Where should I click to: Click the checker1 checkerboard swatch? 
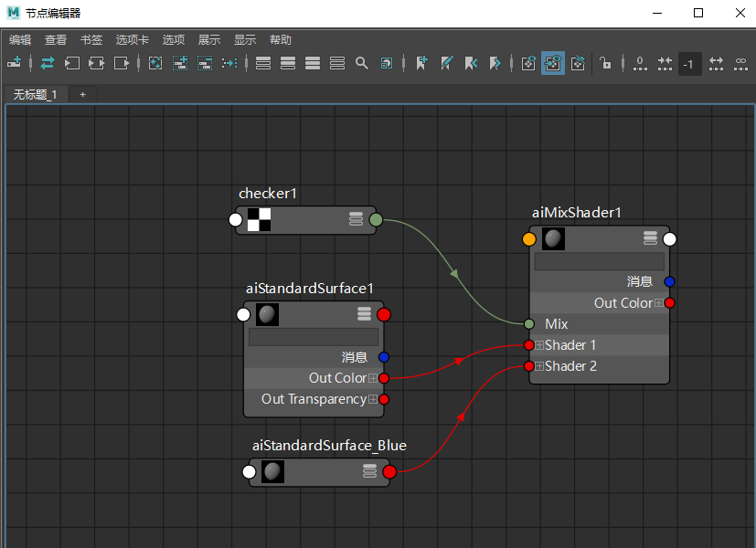tap(259, 219)
